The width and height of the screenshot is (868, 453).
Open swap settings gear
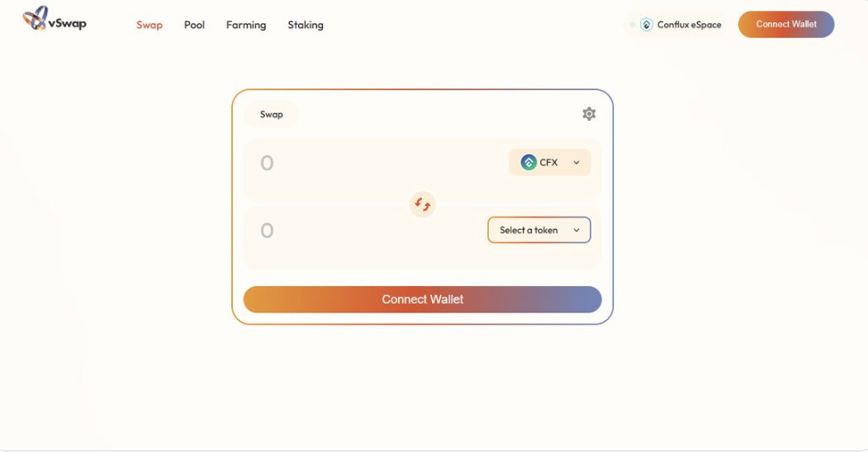[589, 114]
